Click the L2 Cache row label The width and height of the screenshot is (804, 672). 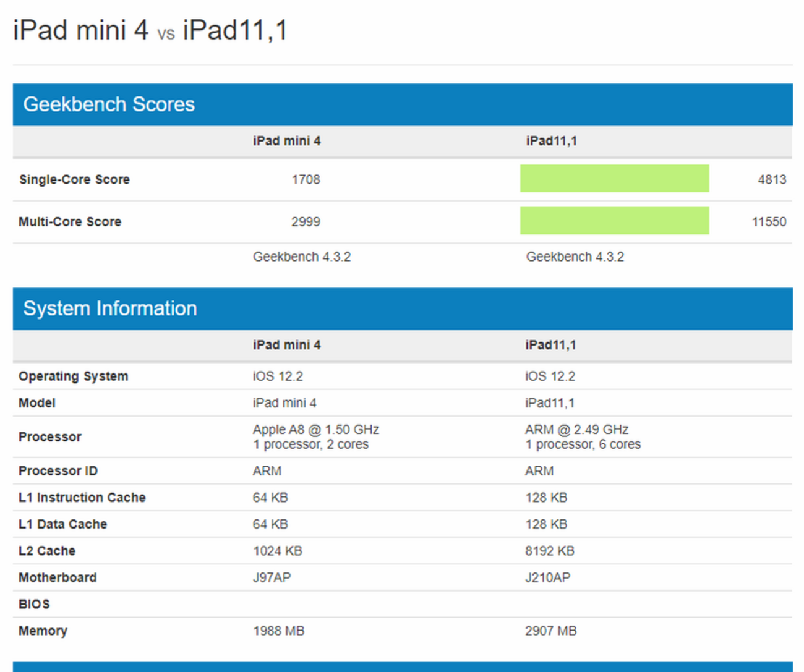(x=47, y=551)
